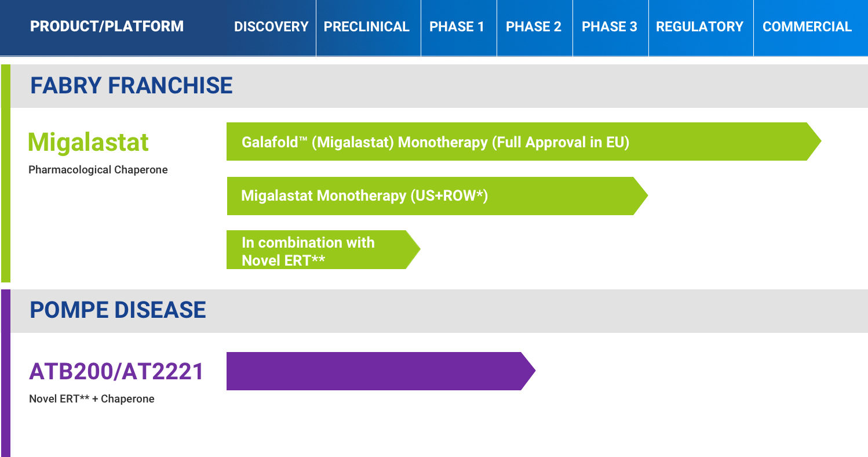Screen dimensions: 868x457
Task: Open the Migalastat product name
Action: (x=88, y=142)
